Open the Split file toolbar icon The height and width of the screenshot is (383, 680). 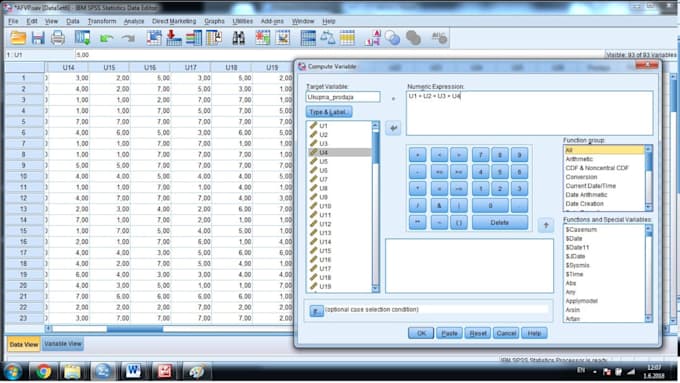(308, 38)
